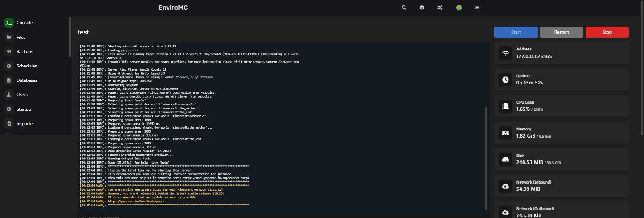Stop the server with red button

[607, 32]
